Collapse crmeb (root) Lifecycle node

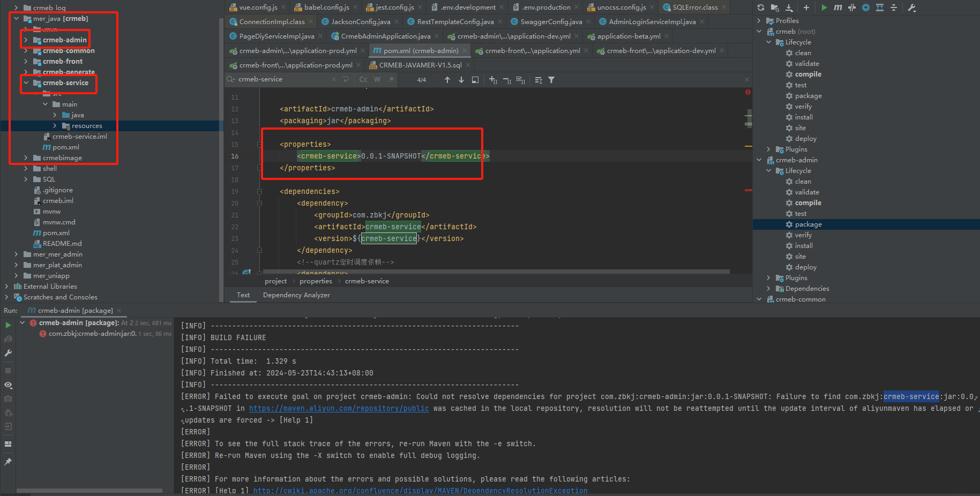pos(769,42)
